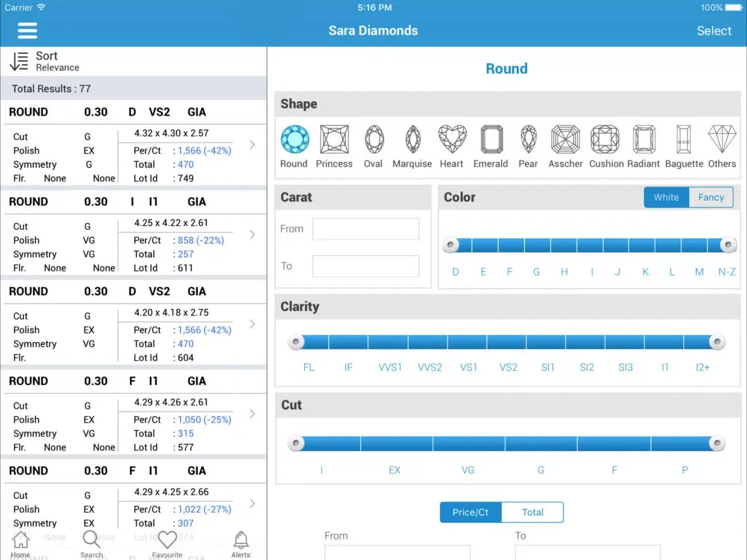Choose the Radiant shape icon

644,147
